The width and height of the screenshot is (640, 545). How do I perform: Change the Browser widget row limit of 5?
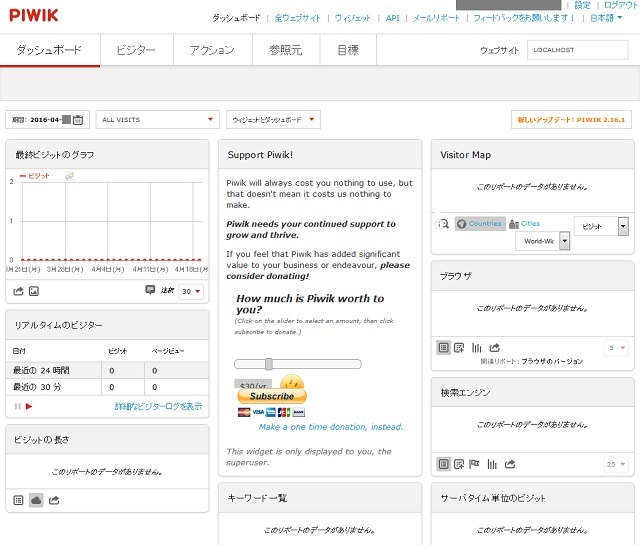coord(617,348)
